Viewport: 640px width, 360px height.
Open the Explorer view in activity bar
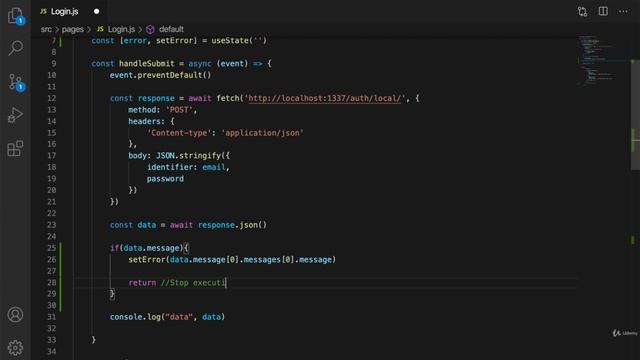pos(16,16)
